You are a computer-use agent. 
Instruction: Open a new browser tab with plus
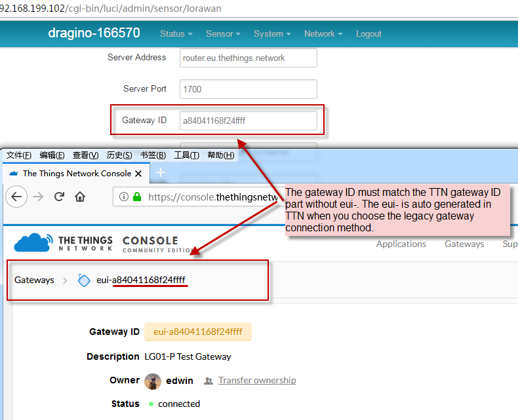[161, 172]
